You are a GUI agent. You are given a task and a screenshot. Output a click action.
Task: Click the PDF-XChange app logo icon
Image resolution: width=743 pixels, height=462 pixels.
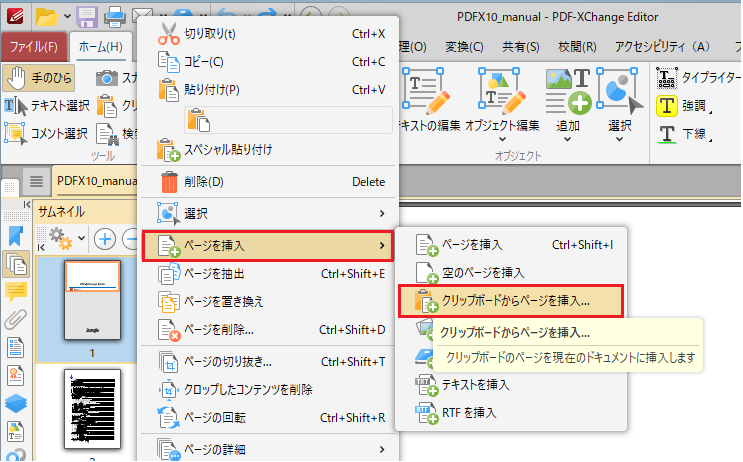pos(16,18)
